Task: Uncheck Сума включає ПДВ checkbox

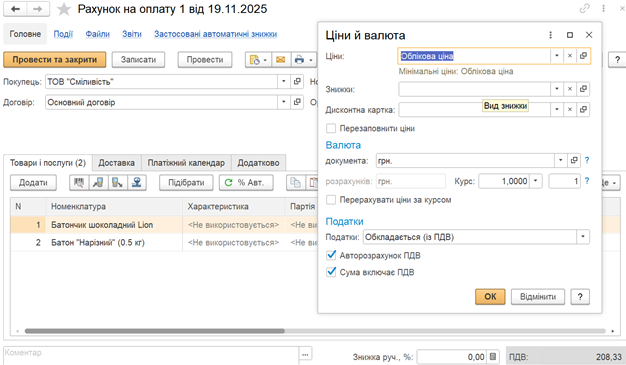Action: click(331, 272)
